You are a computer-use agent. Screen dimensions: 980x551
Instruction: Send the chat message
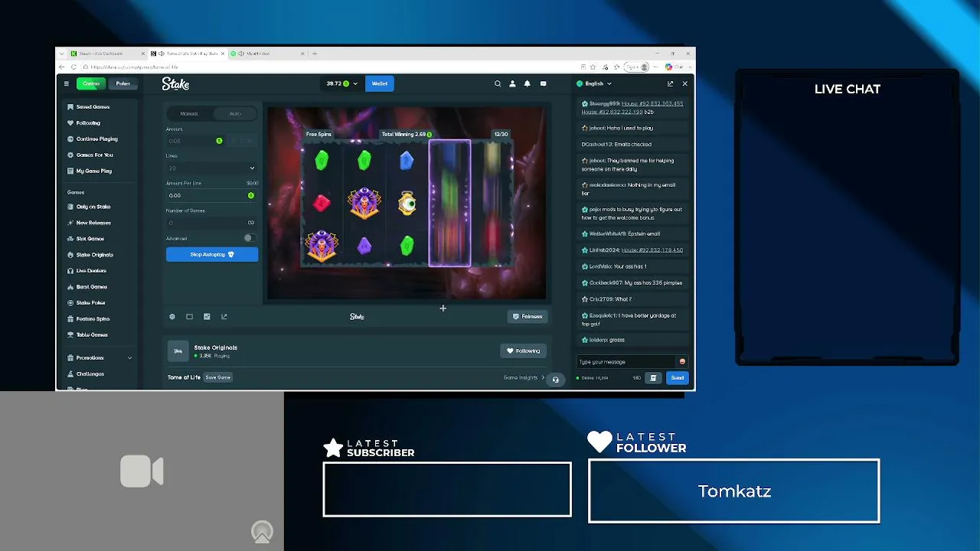click(678, 377)
